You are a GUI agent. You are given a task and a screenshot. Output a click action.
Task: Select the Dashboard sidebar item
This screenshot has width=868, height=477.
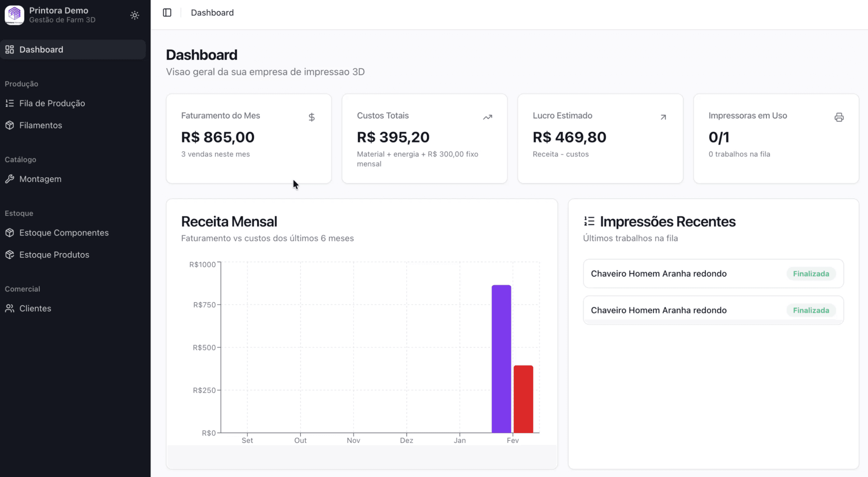[41, 50]
